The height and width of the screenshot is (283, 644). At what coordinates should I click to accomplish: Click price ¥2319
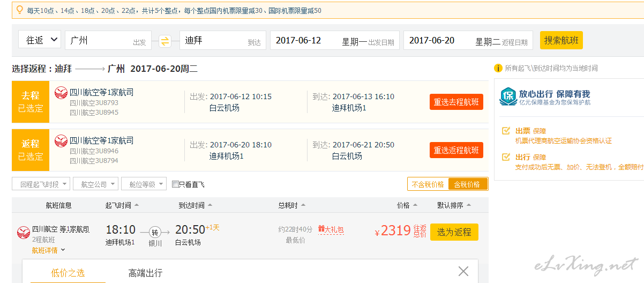393,231
